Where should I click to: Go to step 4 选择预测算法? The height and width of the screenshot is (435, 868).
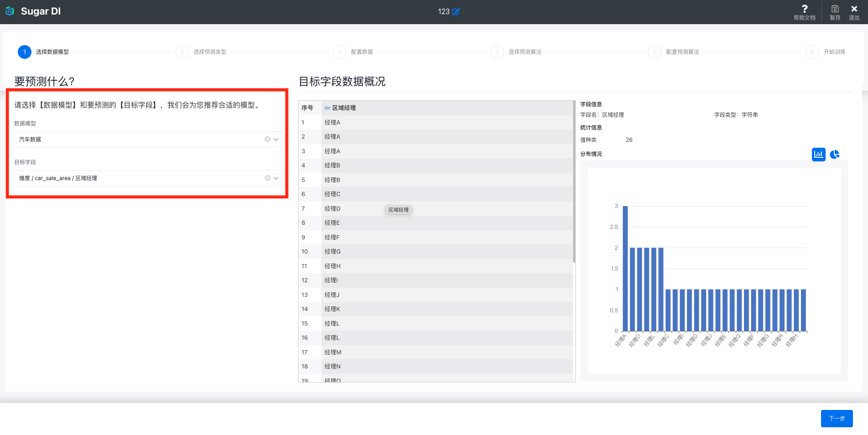click(x=516, y=52)
